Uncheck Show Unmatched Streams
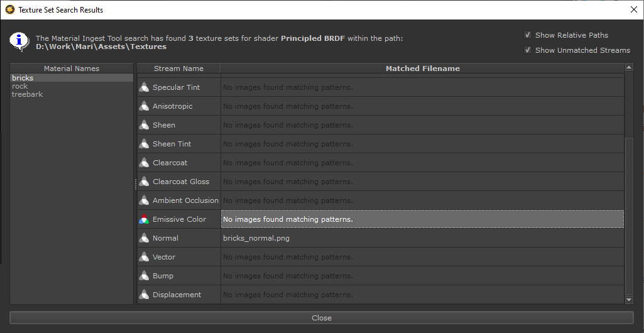644x333 pixels. pyautogui.click(x=528, y=50)
